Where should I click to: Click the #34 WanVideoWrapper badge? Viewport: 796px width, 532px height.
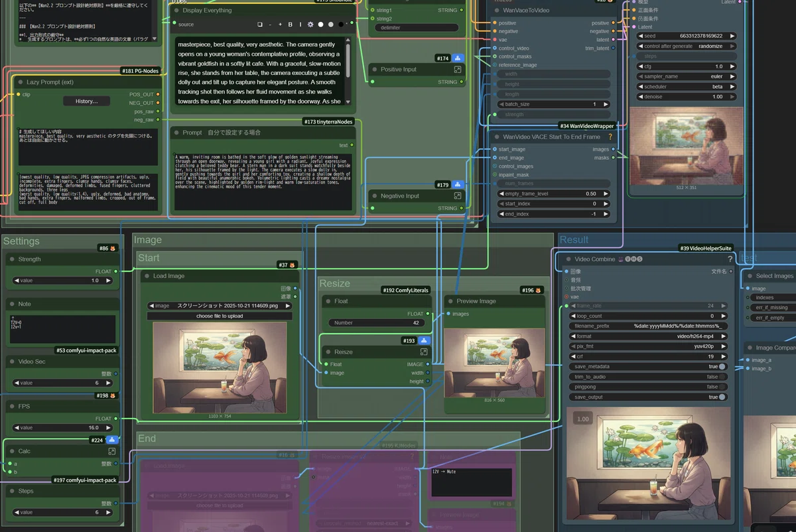point(587,125)
